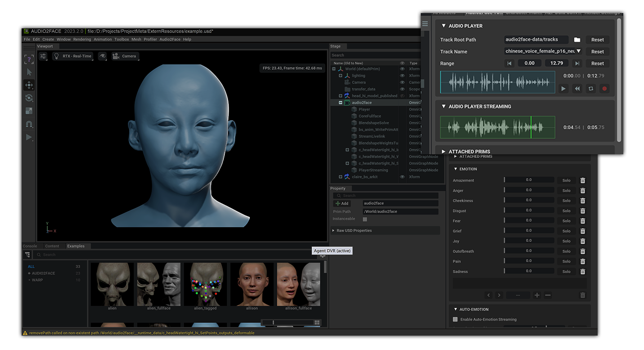Viewport: 644px width, 350px height.
Task: Jump to range end in Audio Player
Action: [577, 63]
